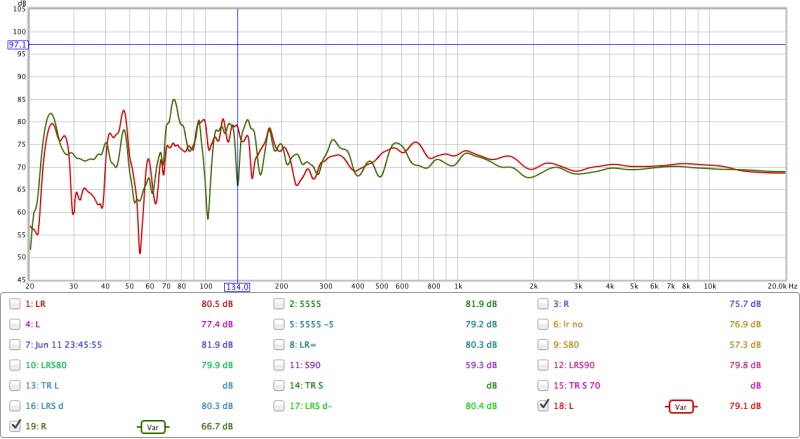Image resolution: width=800 pixels, height=439 pixels.
Task: Click the 1k mark on frequency axis
Action: click(x=457, y=286)
